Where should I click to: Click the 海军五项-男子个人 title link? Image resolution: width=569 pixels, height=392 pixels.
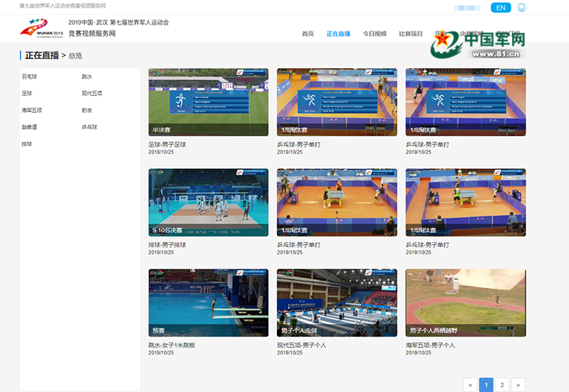click(x=430, y=345)
